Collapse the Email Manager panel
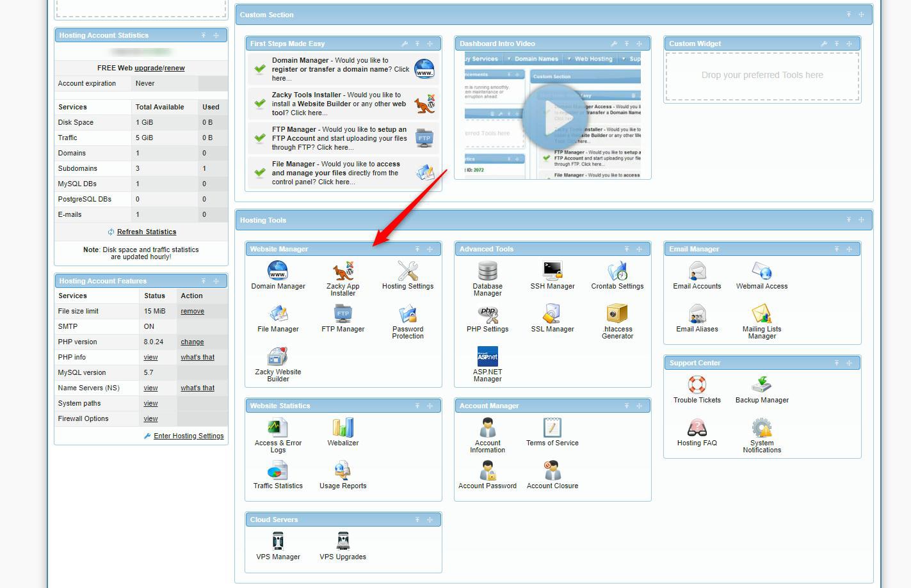 point(836,249)
